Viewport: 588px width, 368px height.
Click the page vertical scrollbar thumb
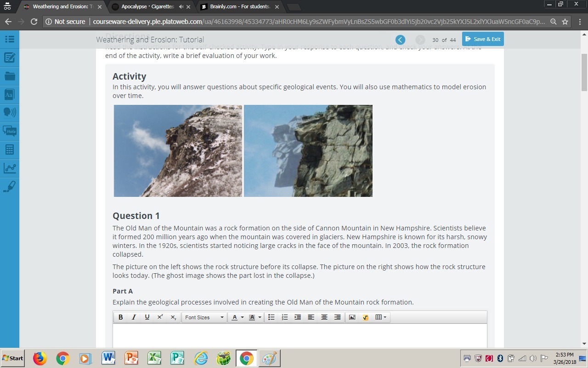[584, 74]
